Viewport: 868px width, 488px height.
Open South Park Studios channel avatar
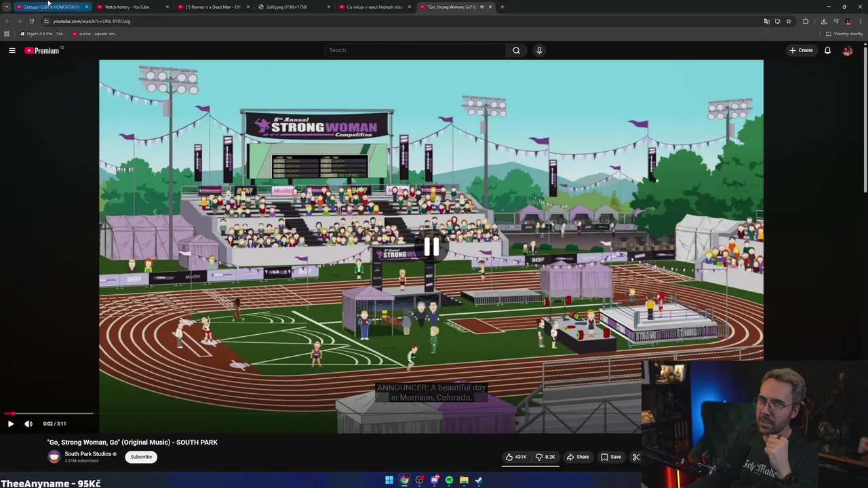[x=54, y=457]
